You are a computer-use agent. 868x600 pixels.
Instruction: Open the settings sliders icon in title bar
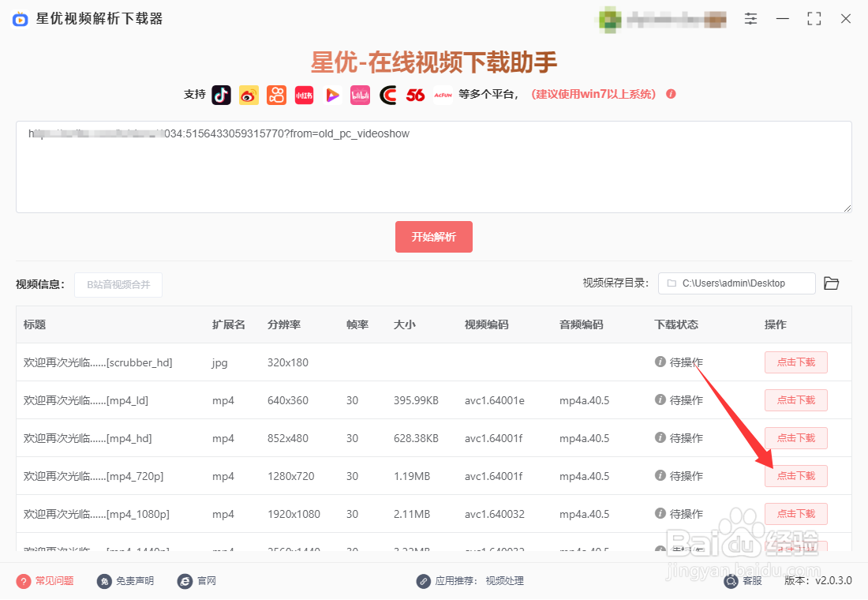(750, 19)
